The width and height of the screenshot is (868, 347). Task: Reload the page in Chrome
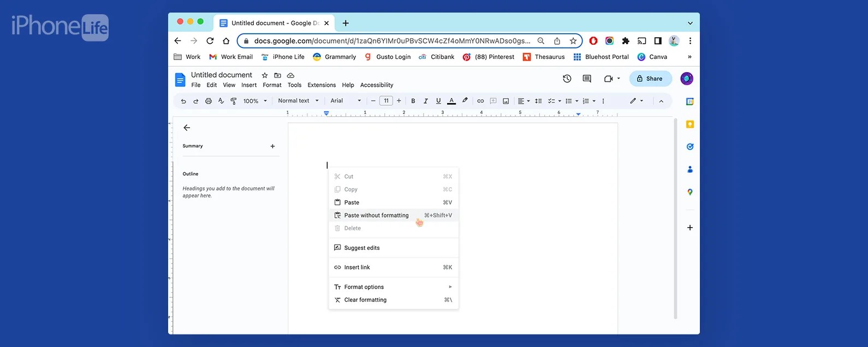click(x=210, y=41)
